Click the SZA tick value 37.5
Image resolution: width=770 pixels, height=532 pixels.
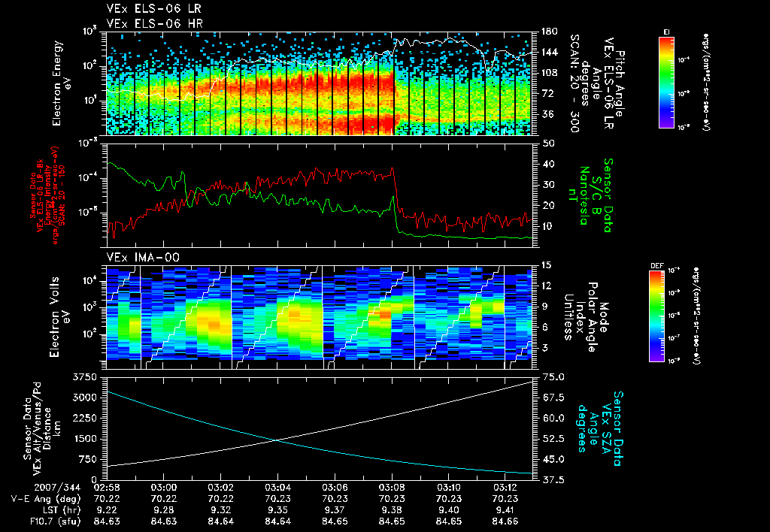[x=553, y=480]
